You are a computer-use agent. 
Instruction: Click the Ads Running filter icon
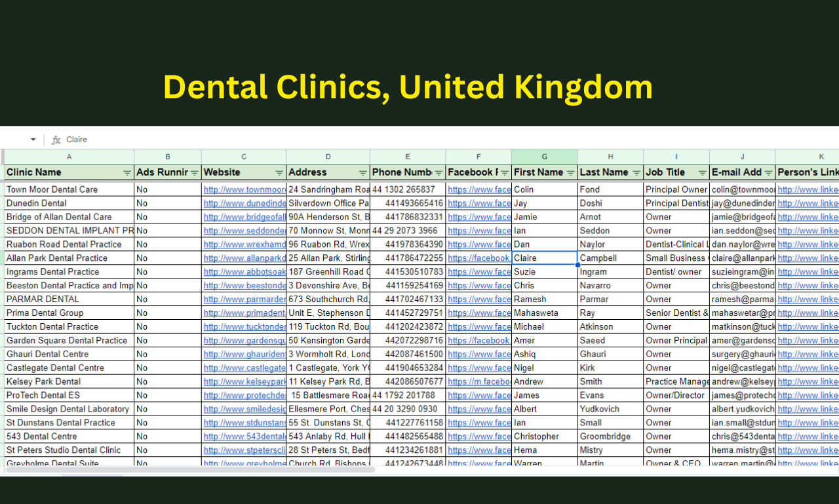pos(194,173)
